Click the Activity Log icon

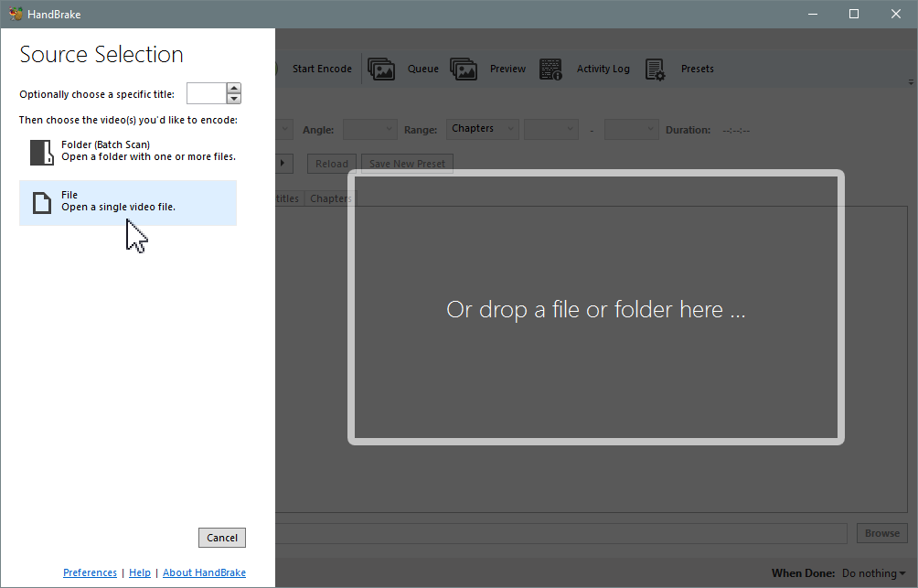[x=550, y=69]
